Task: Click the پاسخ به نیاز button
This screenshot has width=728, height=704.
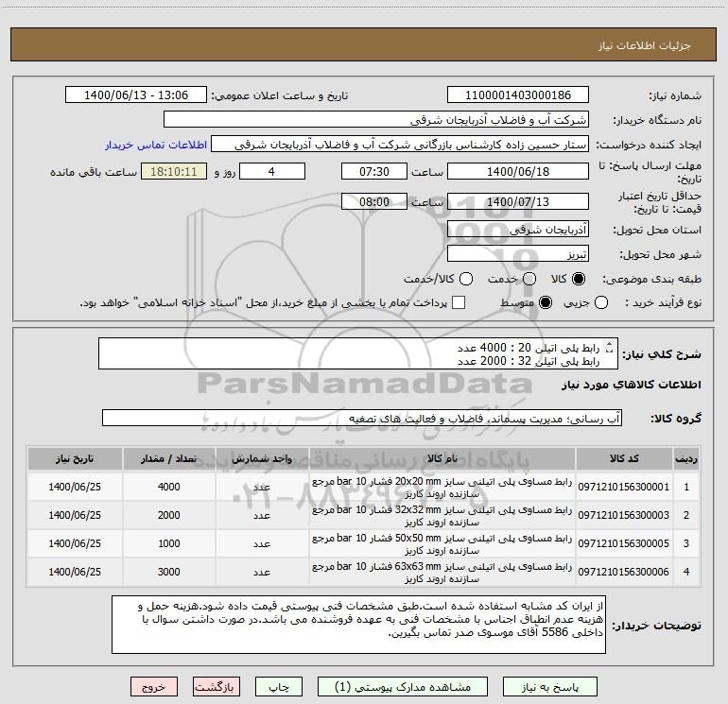Action: tap(549, 687)
